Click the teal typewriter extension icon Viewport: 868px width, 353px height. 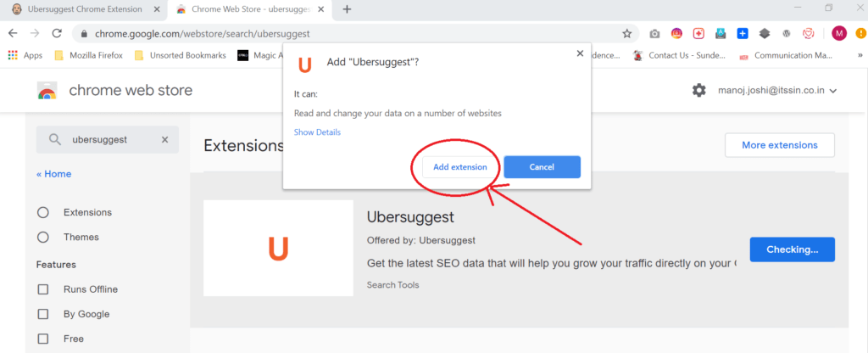point(721,34)
